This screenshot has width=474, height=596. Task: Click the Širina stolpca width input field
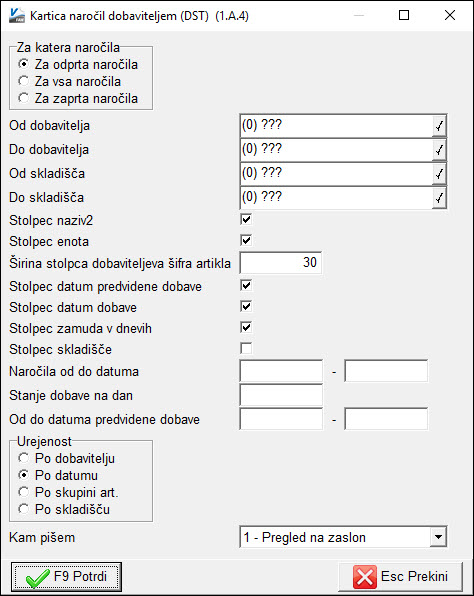[x=281, y=263]
